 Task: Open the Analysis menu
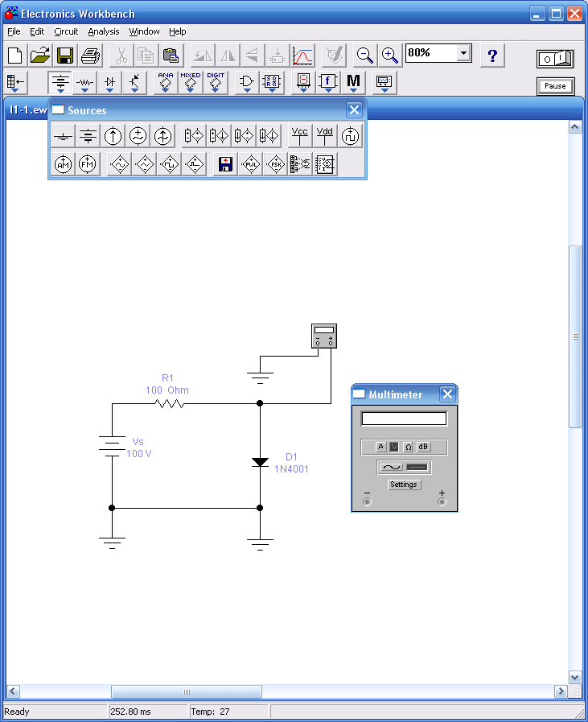[104, 31]
